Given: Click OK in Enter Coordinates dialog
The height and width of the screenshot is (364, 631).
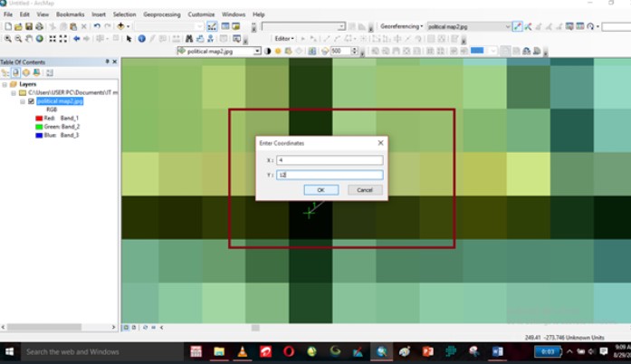Looking at the screenshot, I should [x=320, y=190].
